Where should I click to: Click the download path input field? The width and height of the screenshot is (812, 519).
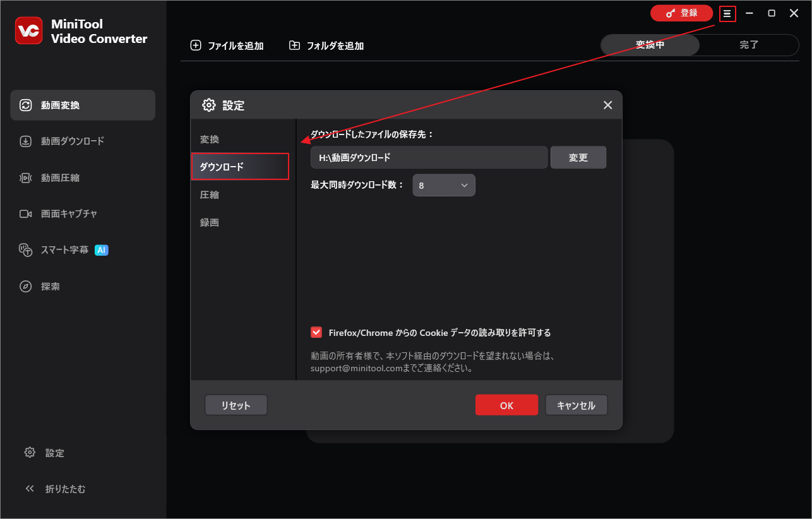click(x=429, y=157)
